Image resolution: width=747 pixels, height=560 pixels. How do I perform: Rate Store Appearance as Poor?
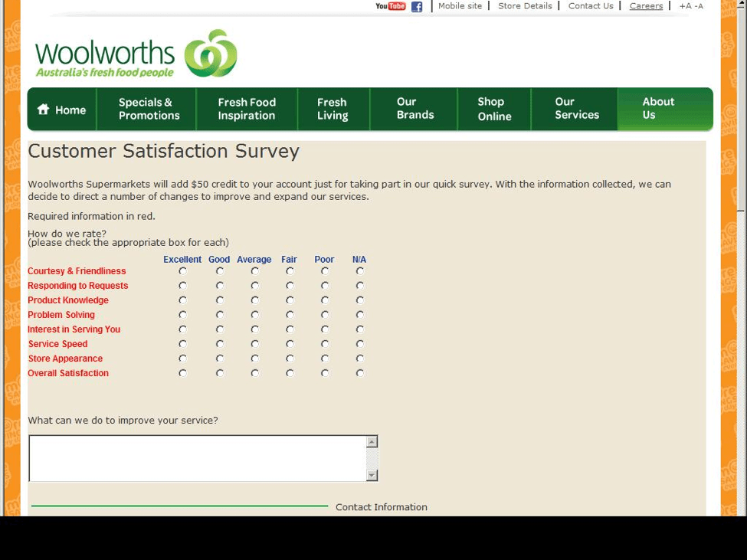pos(325,359)
